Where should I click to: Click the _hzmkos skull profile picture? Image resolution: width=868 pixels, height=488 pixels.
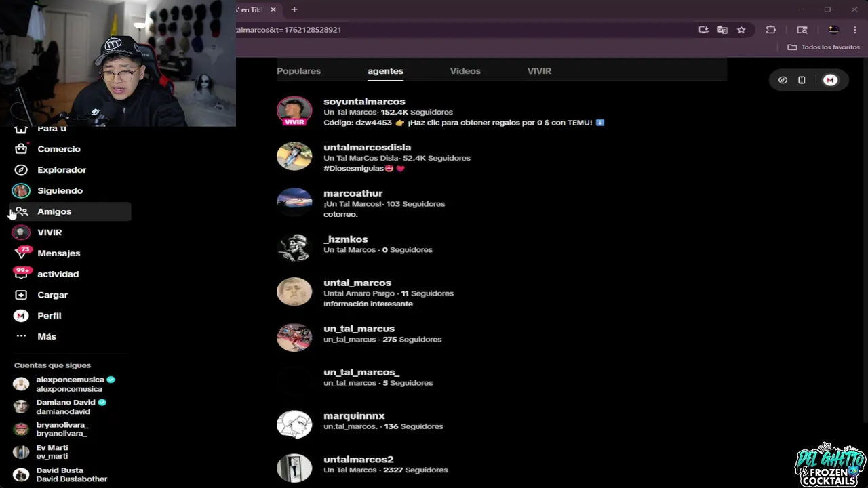[x=294, y=247]
